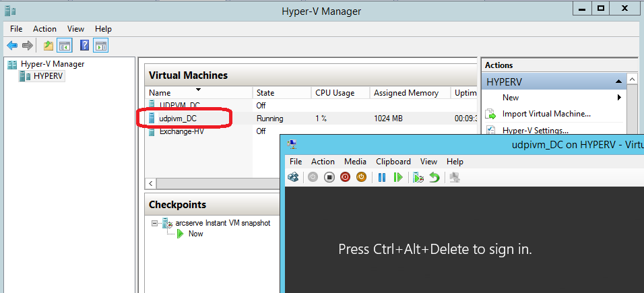Select the Hyper-V Manager root tree node
644x293 pixels.
[x=53, y=64]
